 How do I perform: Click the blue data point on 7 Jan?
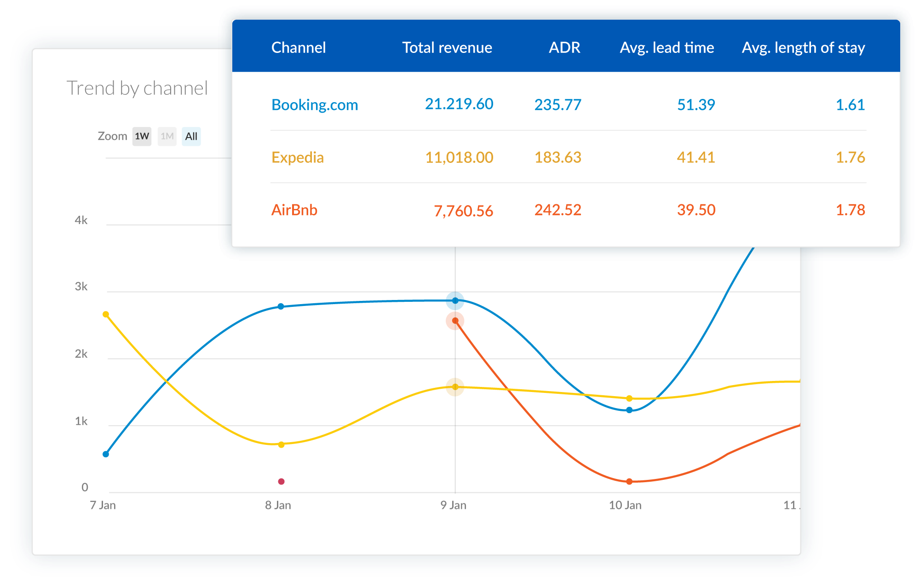[x=106, y=454]
